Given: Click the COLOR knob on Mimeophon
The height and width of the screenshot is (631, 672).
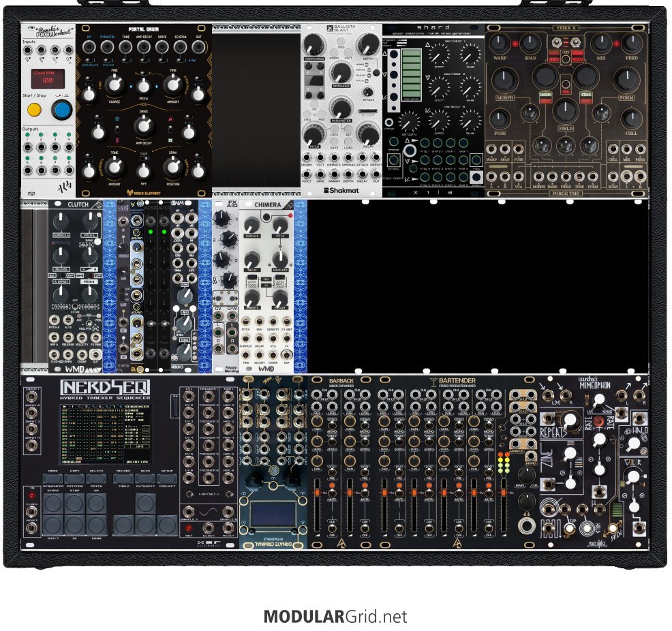Looking at the screenshot, I should pos(633,476).
